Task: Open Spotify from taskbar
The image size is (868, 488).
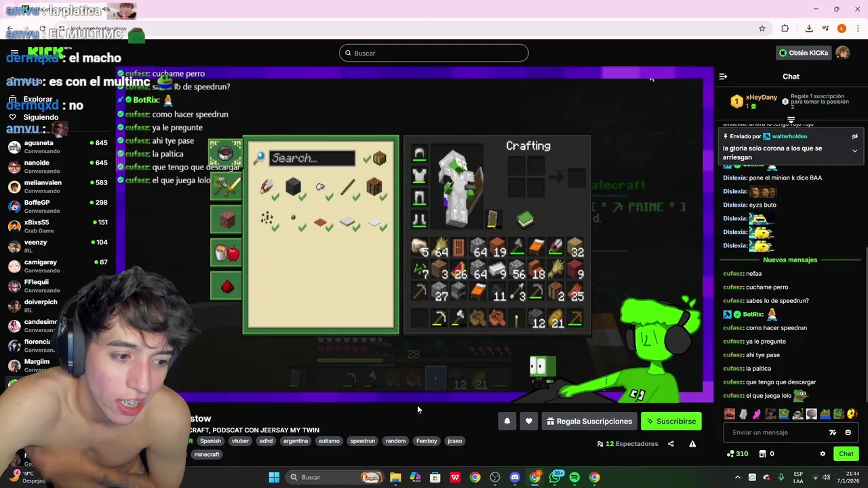Action: (x=574, y=477)
